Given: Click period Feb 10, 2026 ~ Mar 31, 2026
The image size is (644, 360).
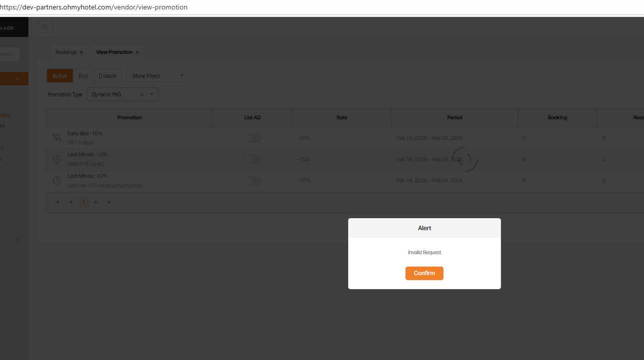Looking at the screenshot, I should tap(429, 138).
